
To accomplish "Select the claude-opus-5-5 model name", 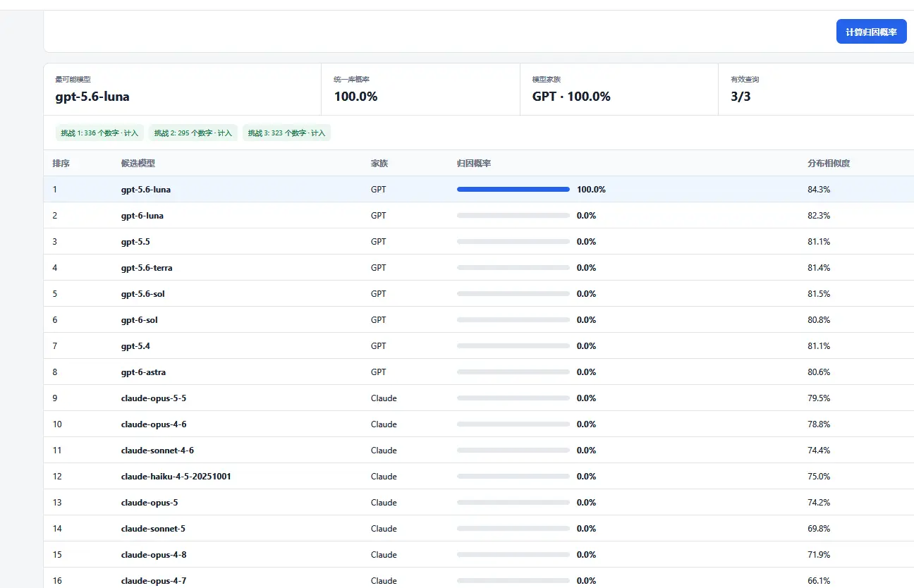I will [x=154, y=398].
